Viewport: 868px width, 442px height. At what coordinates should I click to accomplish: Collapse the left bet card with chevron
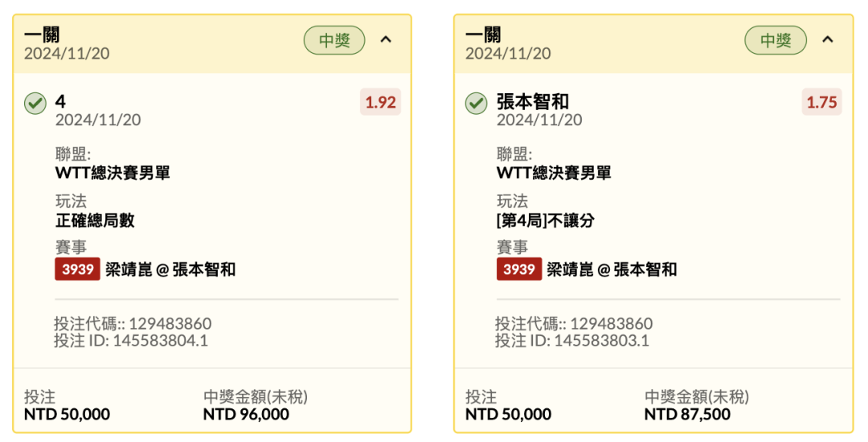(x=386, y=40)
